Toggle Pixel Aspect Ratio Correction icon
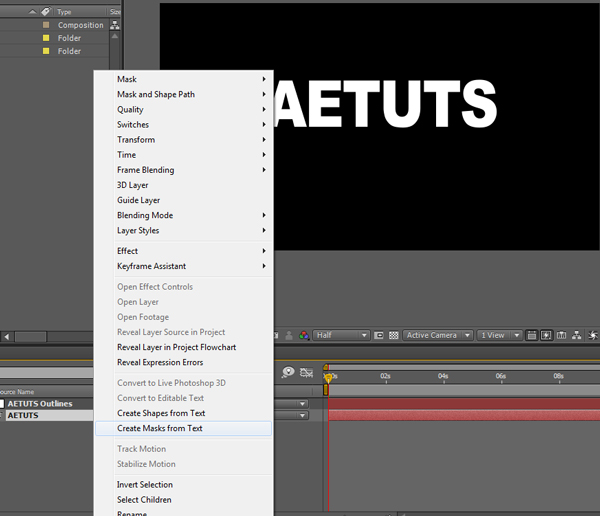This screenshot has width=600, height=516. (532, 335)
